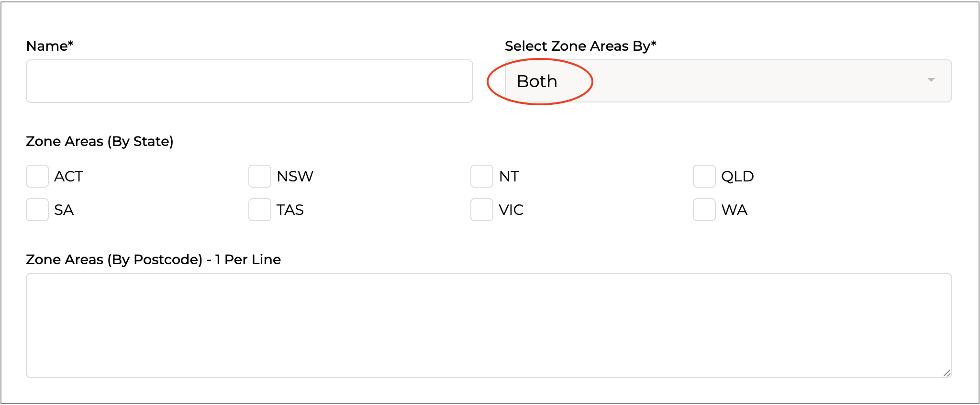The width and height of the screenshot is (980, 405).
Task: Grab the textarea resize handle corner
Action: click(947, 373)
